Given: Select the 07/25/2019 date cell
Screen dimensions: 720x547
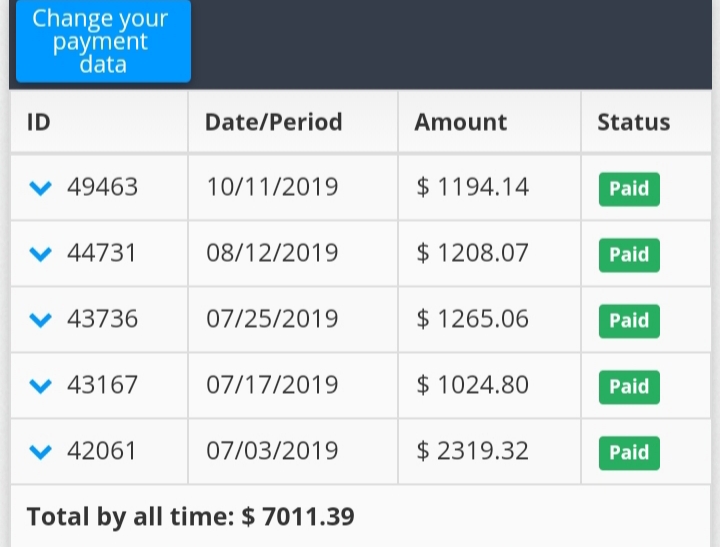Looking at the screenshot, I should 293,320.
